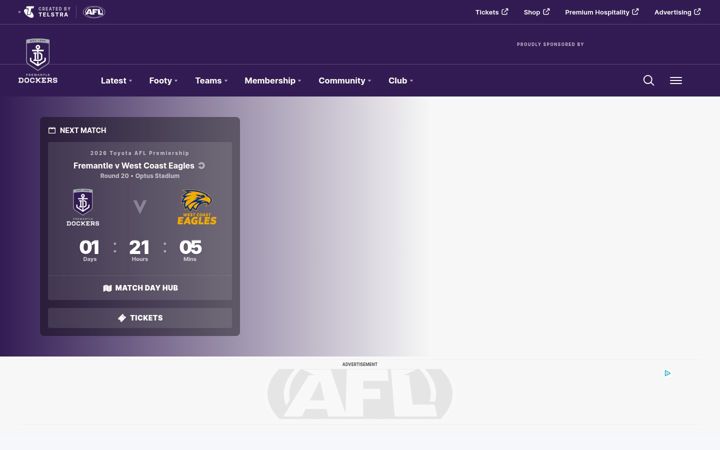The width and height of the screenshot is (720, 450).
Task: Click the West Coast Eagles logo
Action: click(x=197, y=207)
